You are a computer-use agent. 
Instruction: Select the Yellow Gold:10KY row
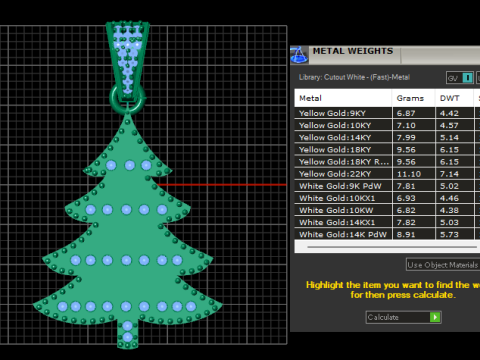tap(387, 125)
